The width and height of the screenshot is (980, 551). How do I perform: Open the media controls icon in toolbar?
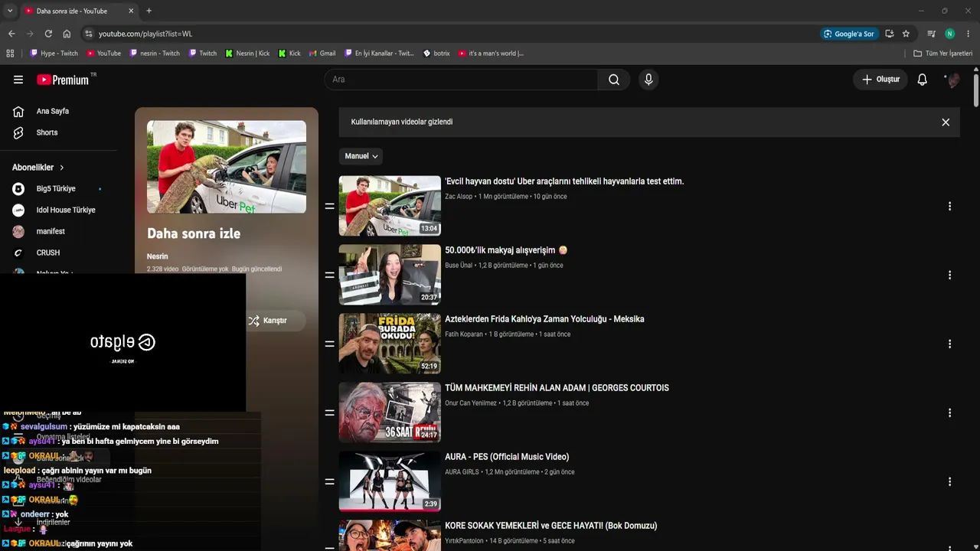pos(931,34)
